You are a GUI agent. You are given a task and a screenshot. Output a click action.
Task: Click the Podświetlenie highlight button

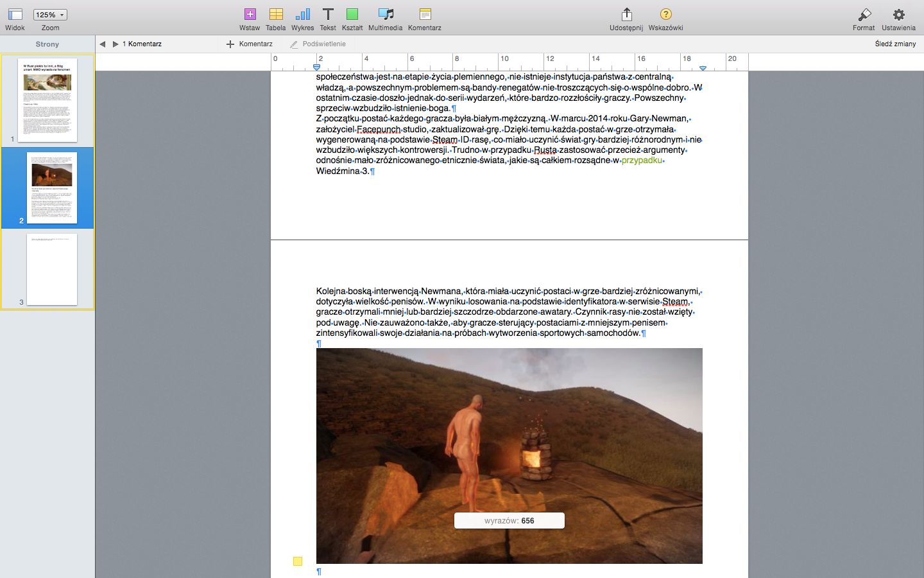(x=318, y=44)
